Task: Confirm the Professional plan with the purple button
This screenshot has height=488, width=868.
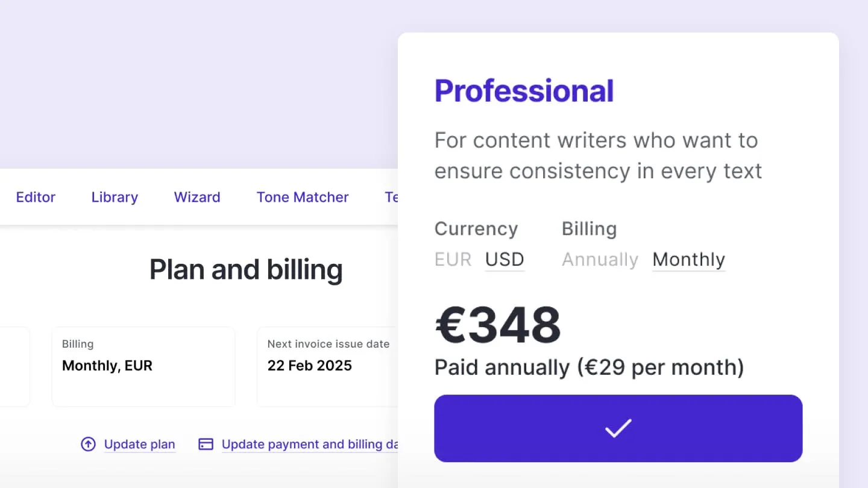Action: pyautogui.click(x=618, y=428)
